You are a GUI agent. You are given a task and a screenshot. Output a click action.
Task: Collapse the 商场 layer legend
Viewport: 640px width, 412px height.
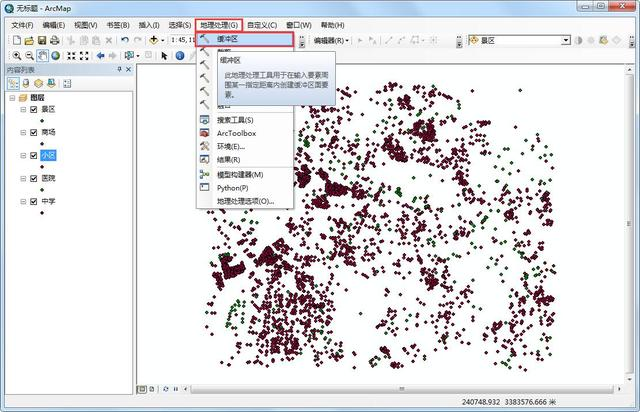(x=23, y=132)
